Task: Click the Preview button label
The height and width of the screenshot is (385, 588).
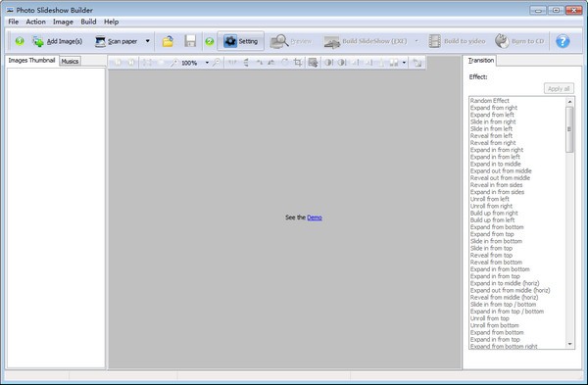Action: pyautogui.click(x=301, y=41)
